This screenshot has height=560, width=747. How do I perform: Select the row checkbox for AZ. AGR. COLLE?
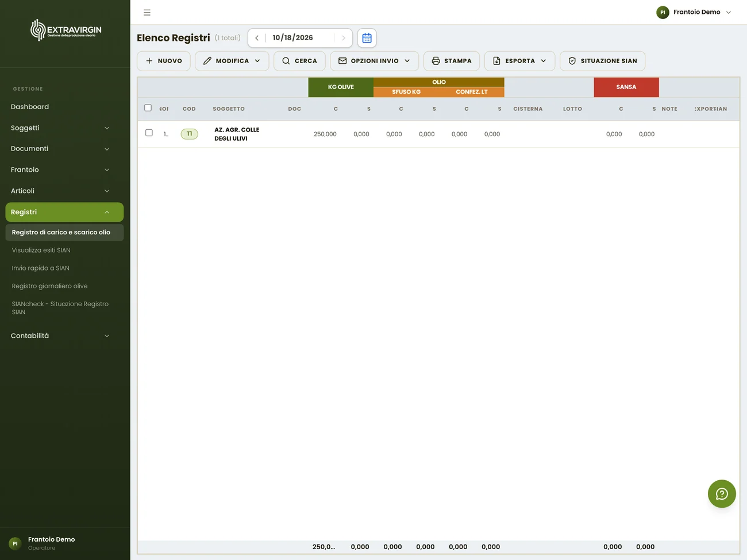[x=149, y=133]
